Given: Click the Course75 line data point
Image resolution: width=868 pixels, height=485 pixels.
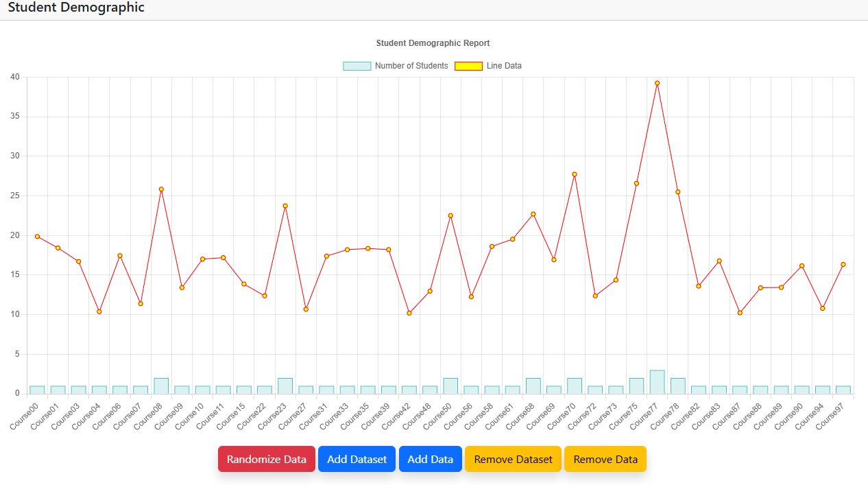Looking at the screenshot, I should coord(636,183).
